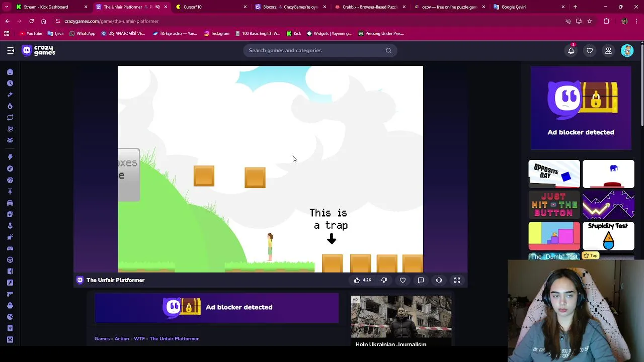644x362 pixels.
Task: Switch to Bloxorz CrazyGames tab
Action: coord(291,7)
